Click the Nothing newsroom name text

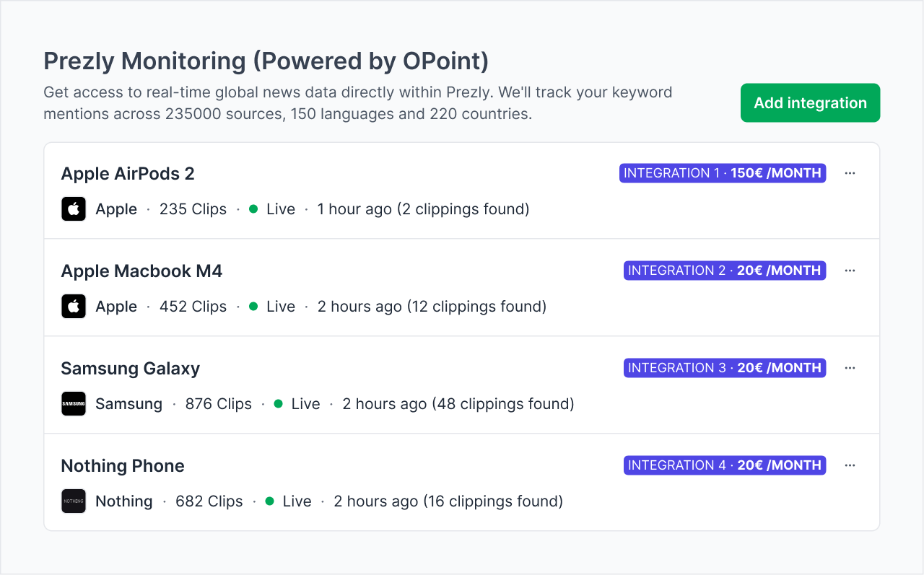(124, 501)
